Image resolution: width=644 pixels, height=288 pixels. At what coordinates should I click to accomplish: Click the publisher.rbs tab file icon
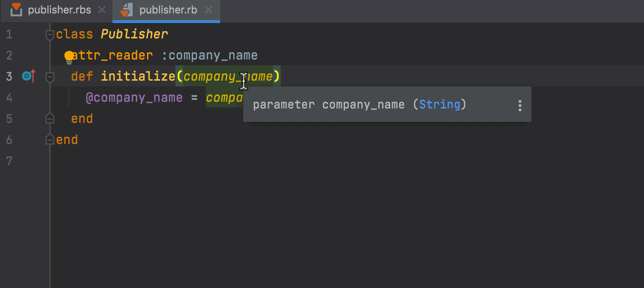pyautogui.click(x=16, y=10)
